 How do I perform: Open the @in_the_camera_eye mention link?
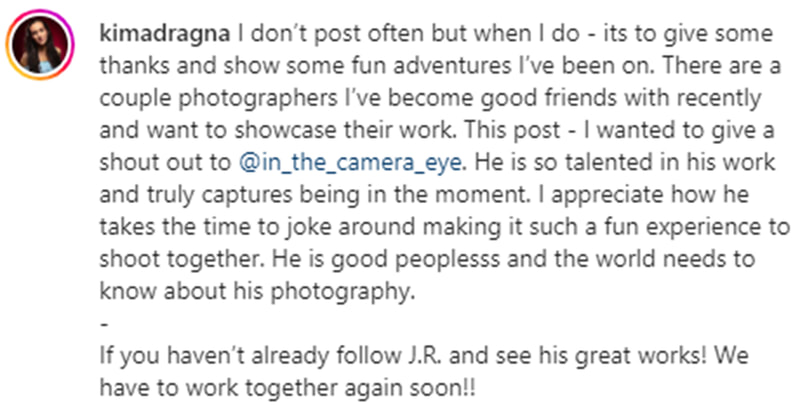(x=350, y=162)
